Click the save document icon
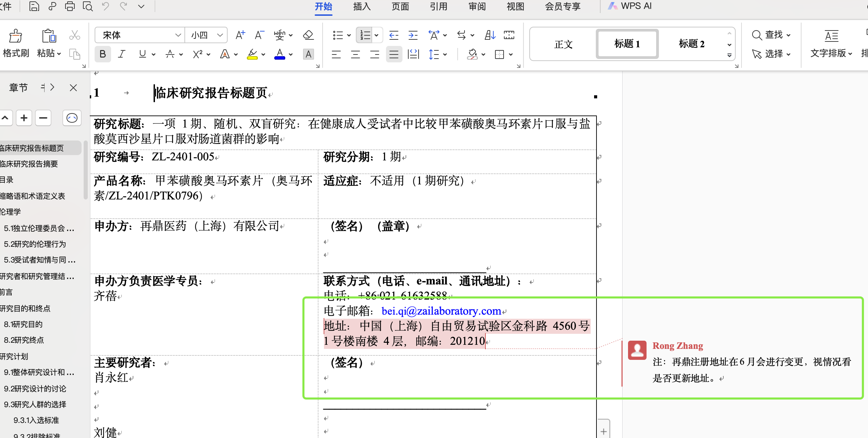The width and height of the screenshot is (868, 438). pos(34,6)
